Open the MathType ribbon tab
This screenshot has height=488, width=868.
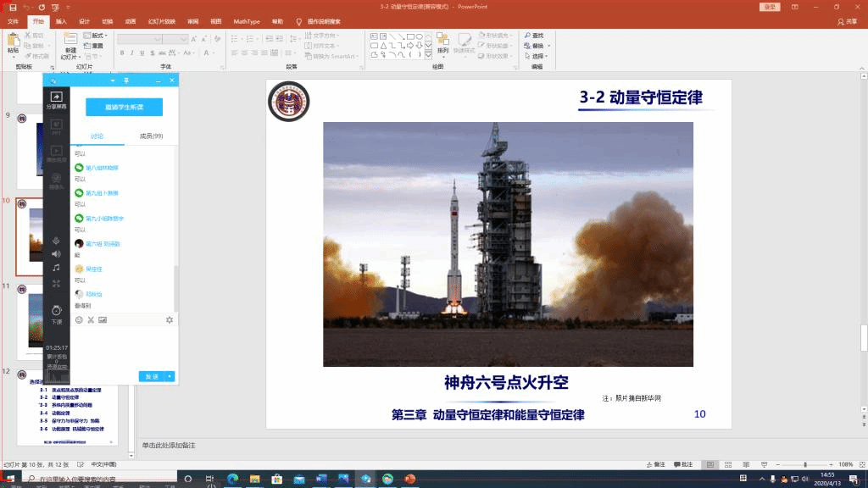[x=247, y=21]
